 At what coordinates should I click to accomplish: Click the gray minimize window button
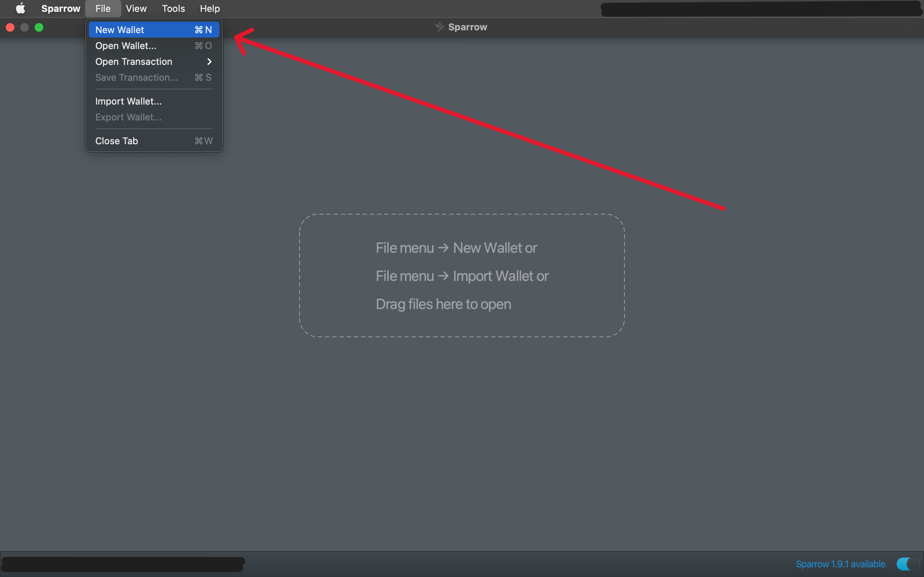coord(25,27)
